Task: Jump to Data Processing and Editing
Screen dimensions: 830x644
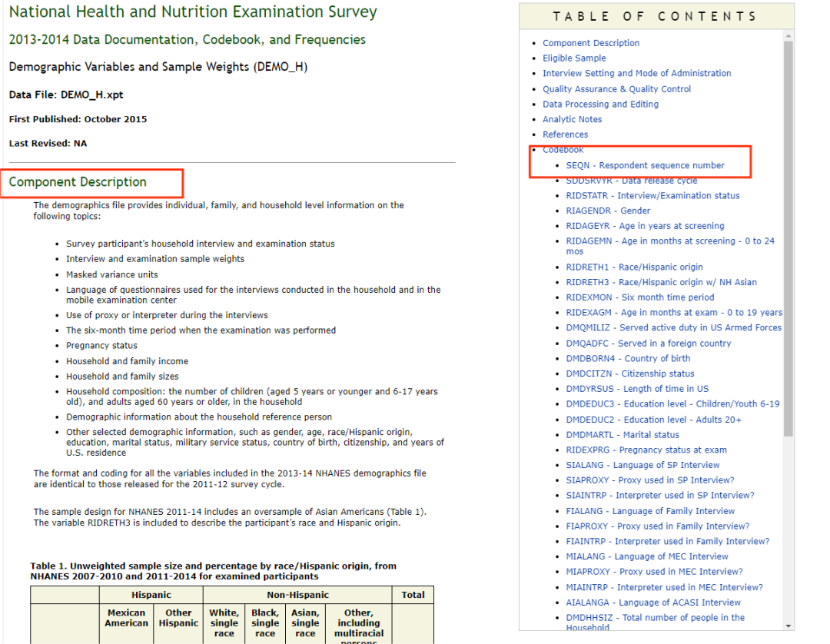Action: pyautogui.click(x=601, y=105)
